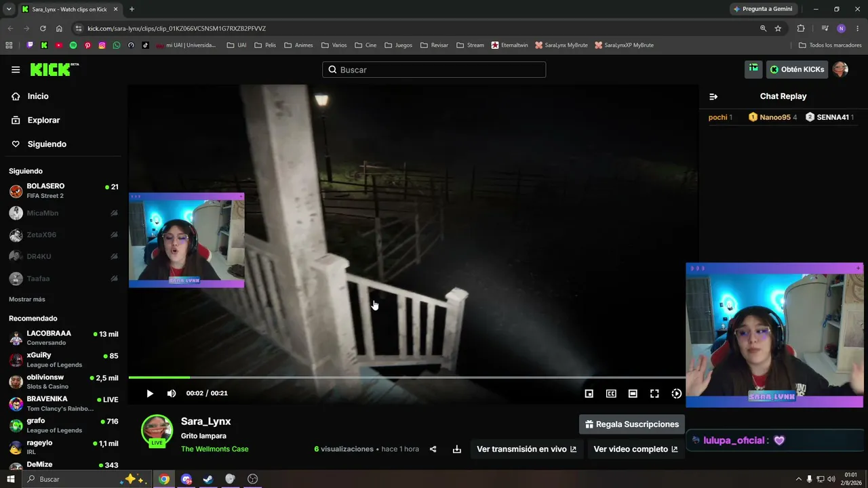Screen dimensions: 868x488
Task: Open the Kick bookmark icon in bookmarks bar
Action: tap(44, 45)
